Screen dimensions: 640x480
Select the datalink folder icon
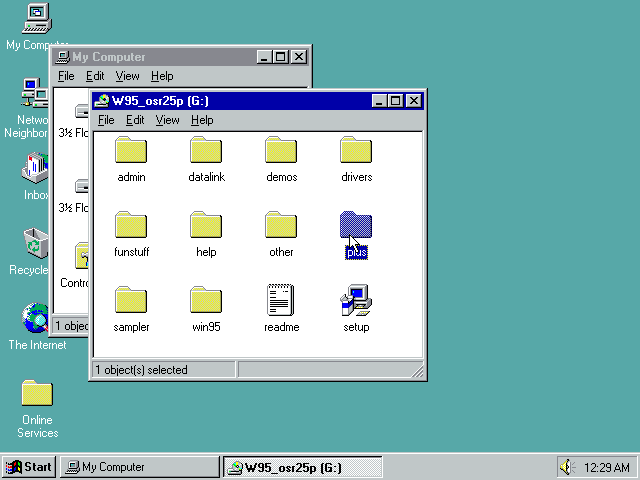point(206,151)
